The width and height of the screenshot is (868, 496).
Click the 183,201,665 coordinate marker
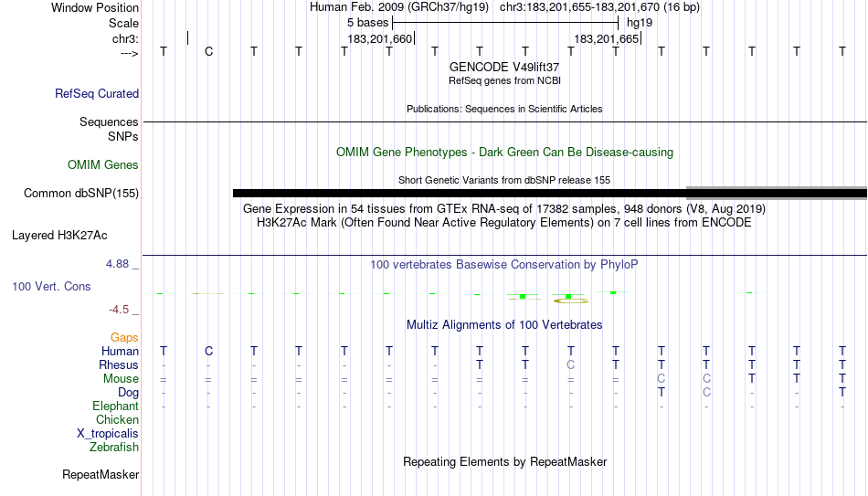point(608,38)
